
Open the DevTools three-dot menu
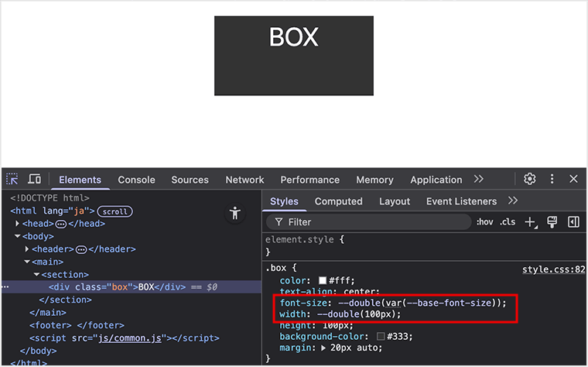[552, 179]
